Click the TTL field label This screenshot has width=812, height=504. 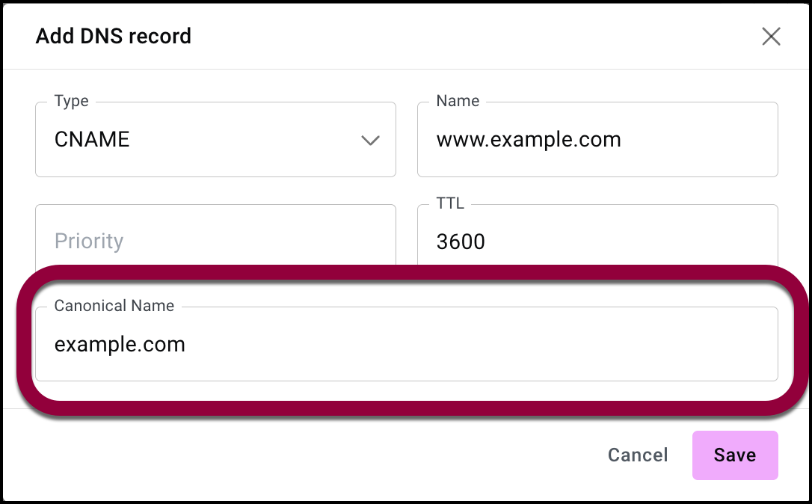pyautogui.click(x=450, y=203)
